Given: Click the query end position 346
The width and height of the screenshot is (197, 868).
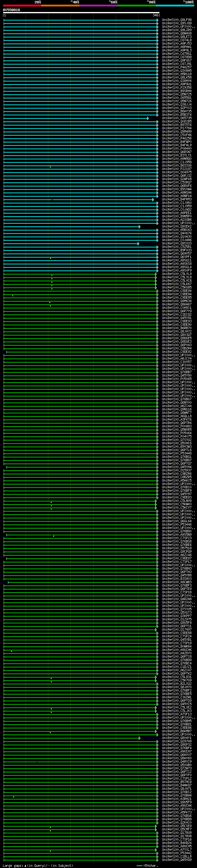Looking at the screenshot, I should point(155,15).
